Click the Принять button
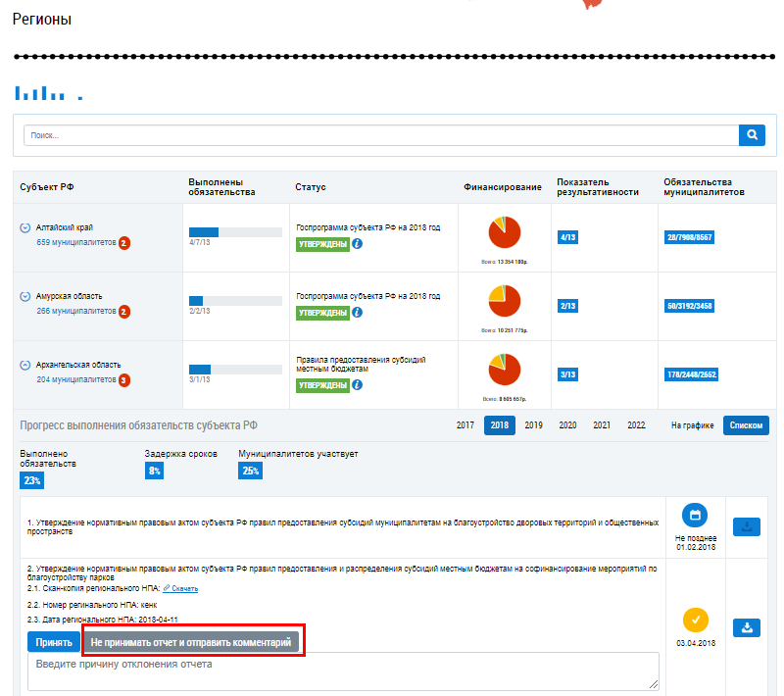The image size is (784, 696). pyautogui.click(x=54, y=642)
